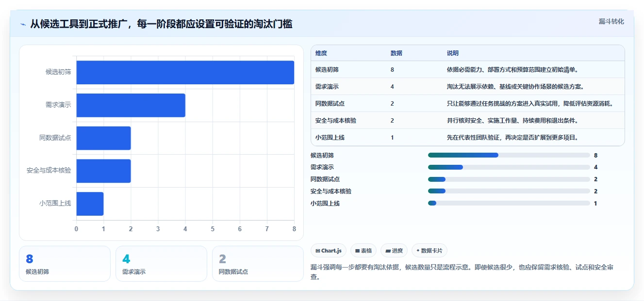Click the 需求演示 label on the chart axis
The width and height of the screenshot is (644, 301).
[x=58, y=105]
